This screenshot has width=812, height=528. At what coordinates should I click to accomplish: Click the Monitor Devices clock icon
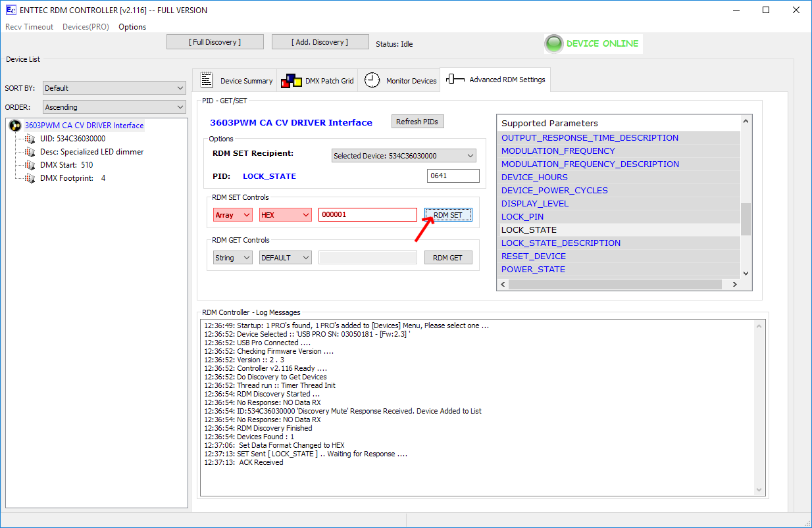[x=372, y=80]
